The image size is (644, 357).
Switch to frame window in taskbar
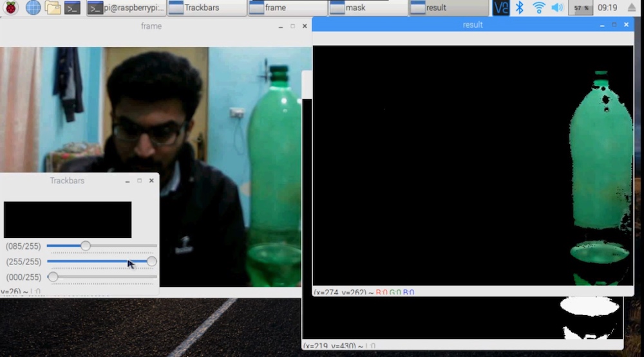(x=287, y=8)
